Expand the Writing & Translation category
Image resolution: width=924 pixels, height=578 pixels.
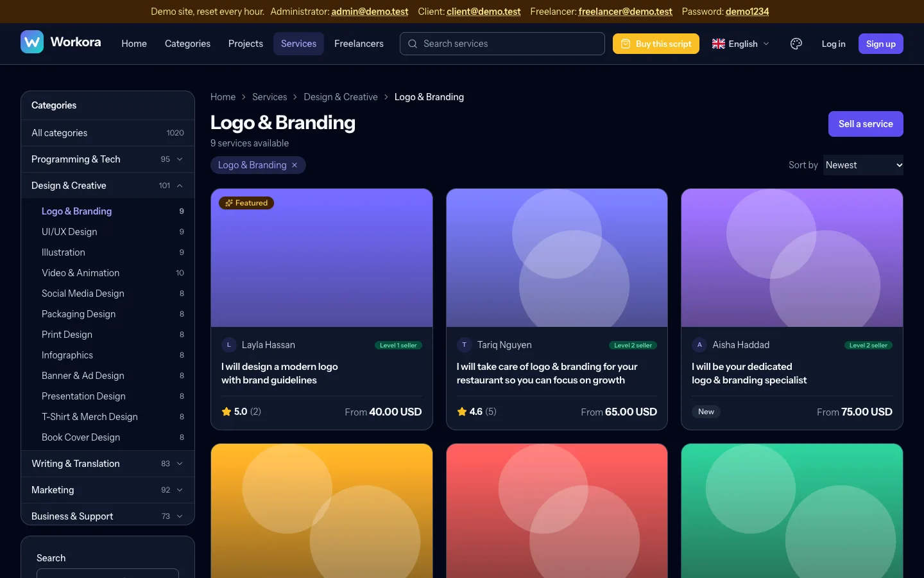coord(180,464)
